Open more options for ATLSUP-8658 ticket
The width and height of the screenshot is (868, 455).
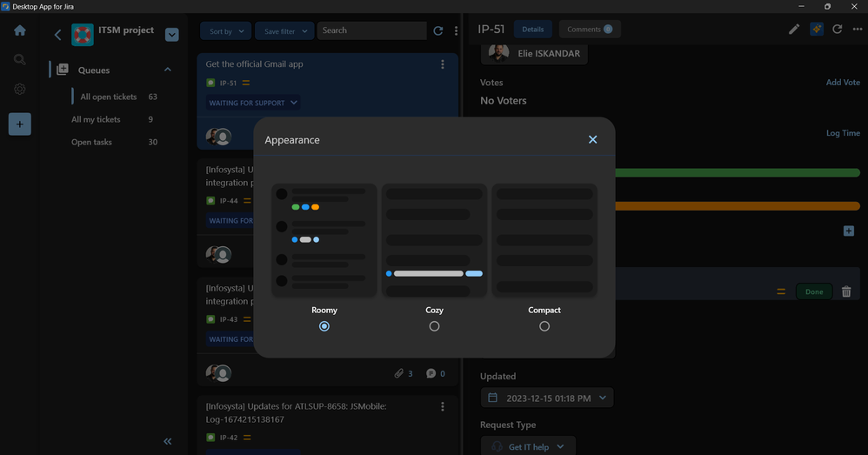(443, 407)
